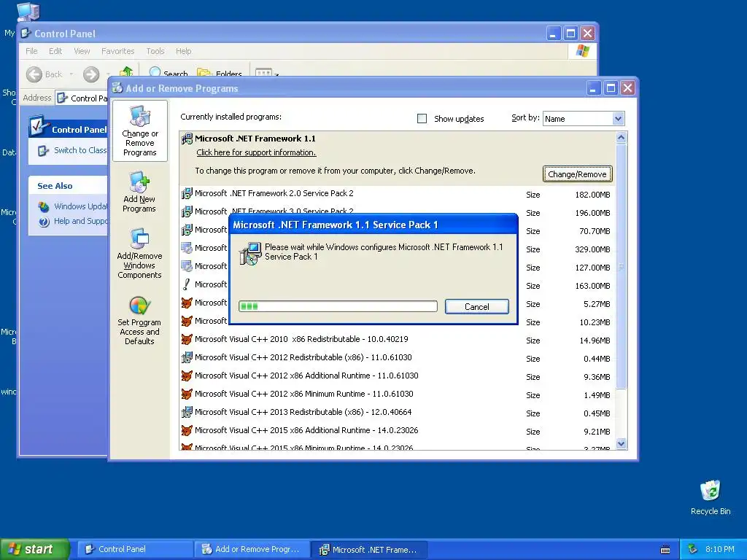Click icon of Visual C++ 2012 Redistributable (x86)
Screen dimensions: 747x560
187,357
